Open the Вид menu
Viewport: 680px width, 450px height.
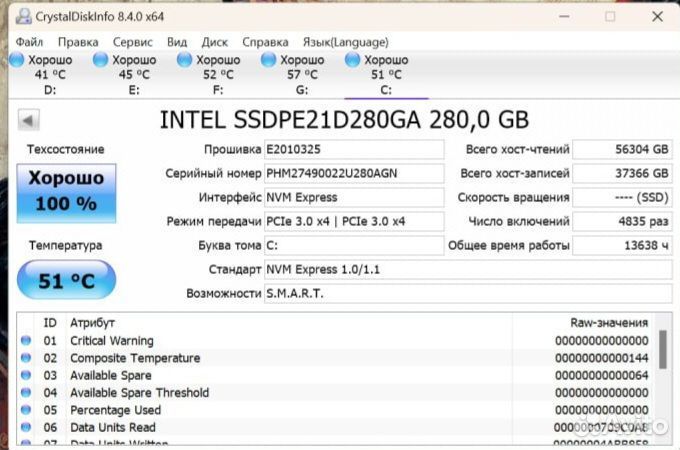click(x=177, y=42)
